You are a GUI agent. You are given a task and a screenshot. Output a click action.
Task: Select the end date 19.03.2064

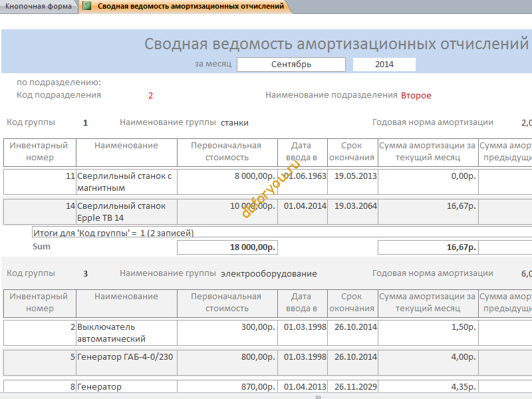355,206
